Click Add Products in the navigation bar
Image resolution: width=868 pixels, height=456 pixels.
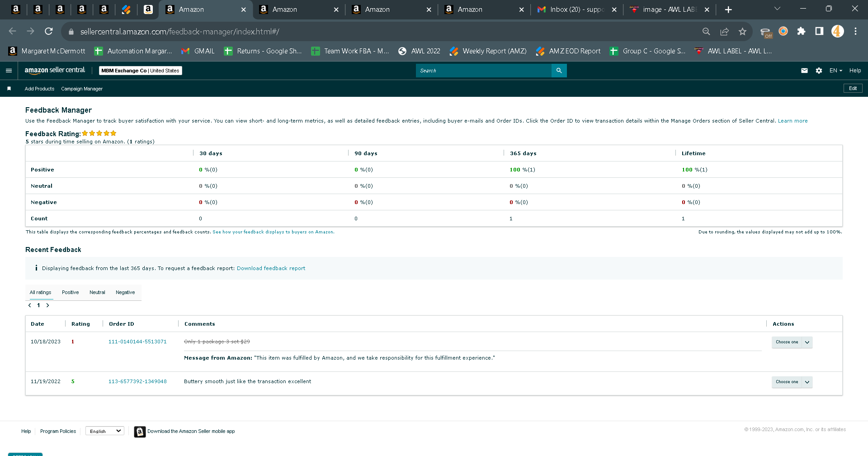[39, 89]
